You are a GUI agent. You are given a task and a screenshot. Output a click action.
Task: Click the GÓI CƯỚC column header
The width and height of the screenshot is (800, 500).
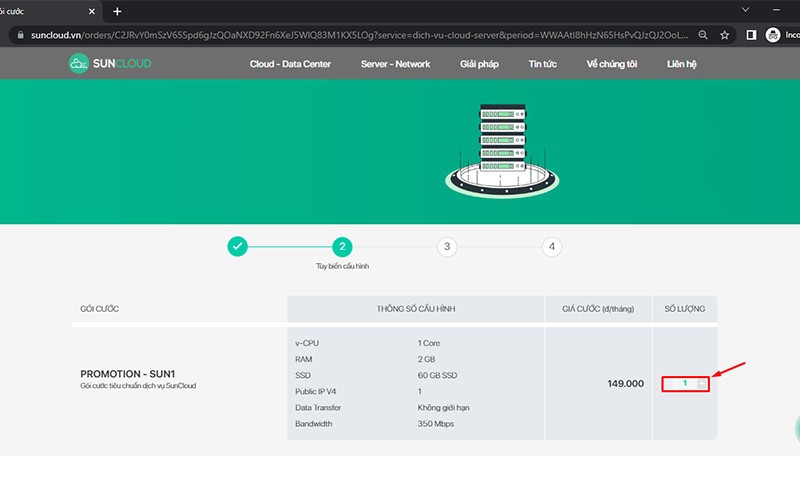click(99, 309)
